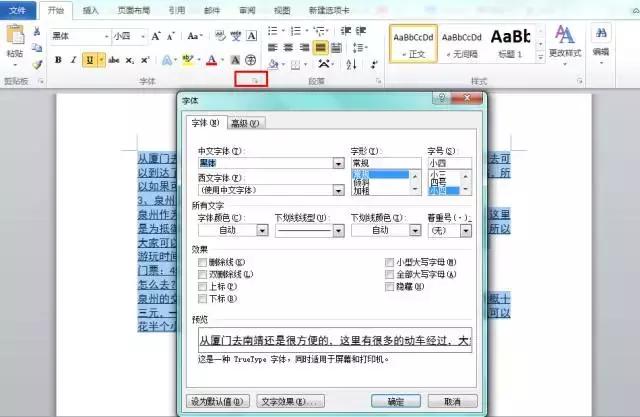
Task: Tick the double strikethrough checkbox
Action: (202, 274)
